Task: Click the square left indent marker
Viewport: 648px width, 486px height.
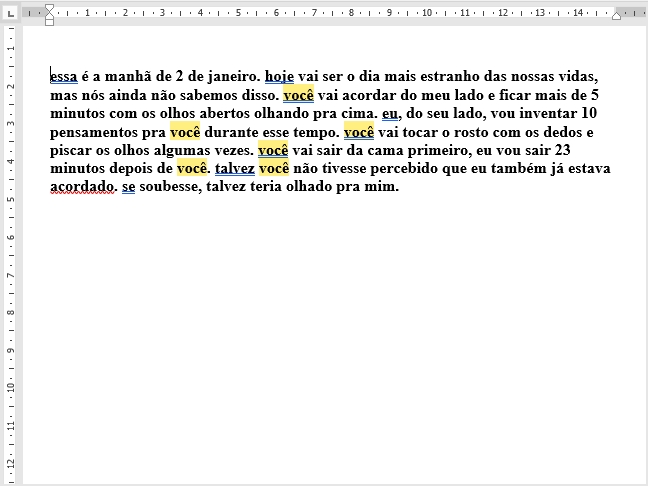Action: pos(50,21)
